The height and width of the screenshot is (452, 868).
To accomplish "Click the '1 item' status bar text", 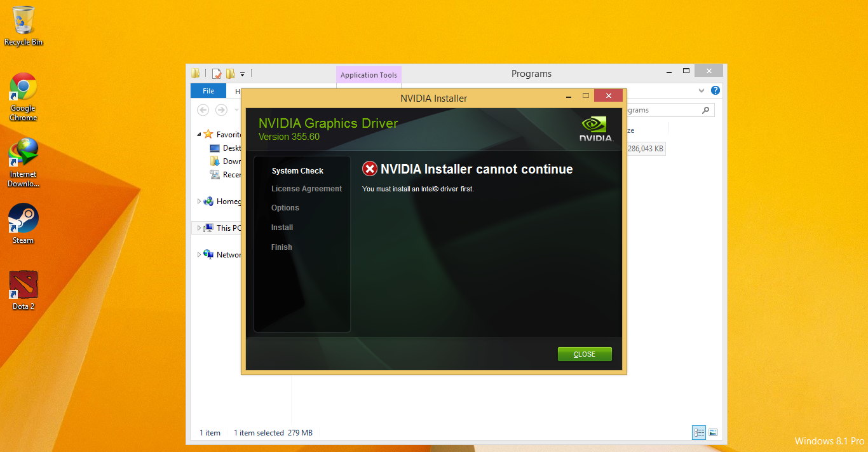I will (x=210, y=433).
